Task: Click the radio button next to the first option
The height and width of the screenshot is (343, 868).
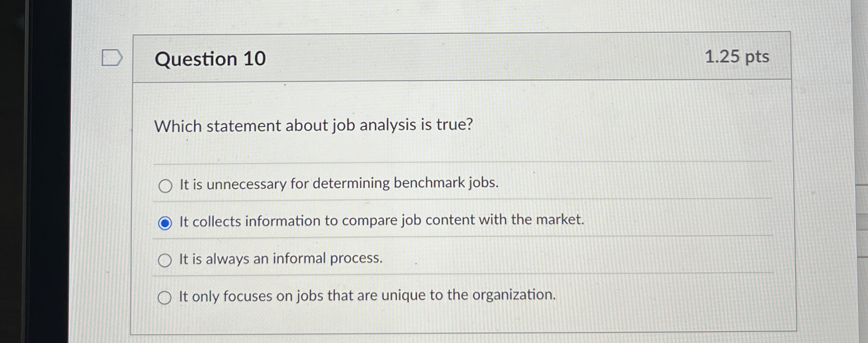Action: pyautogui.click(x=165, y=186)
